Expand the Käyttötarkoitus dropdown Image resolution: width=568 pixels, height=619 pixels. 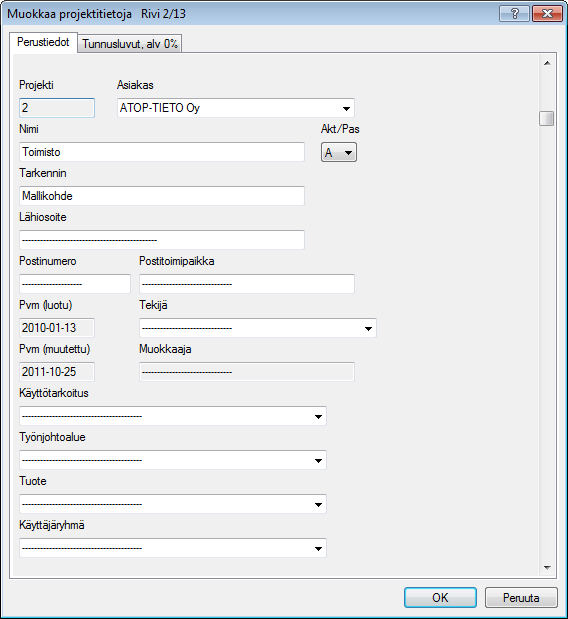coord(173,416)
